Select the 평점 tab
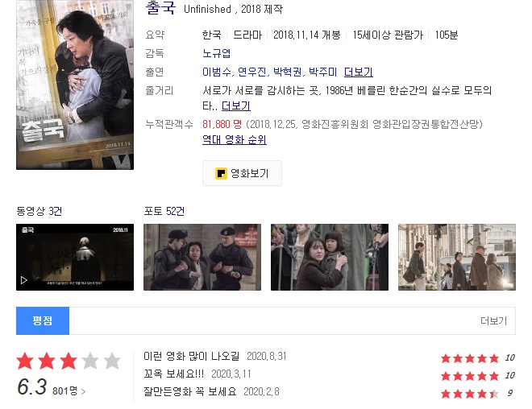The width and height of the screenshot is (532, 409). (43, 320)
